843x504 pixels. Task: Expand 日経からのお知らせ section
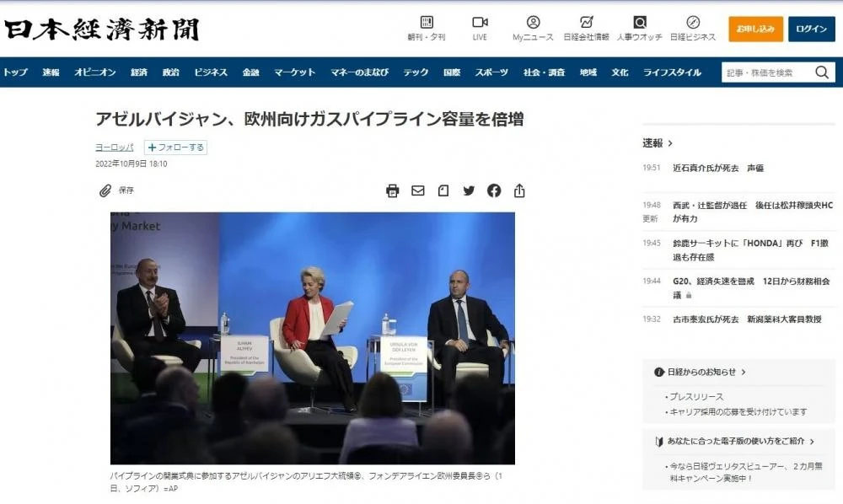701,372
